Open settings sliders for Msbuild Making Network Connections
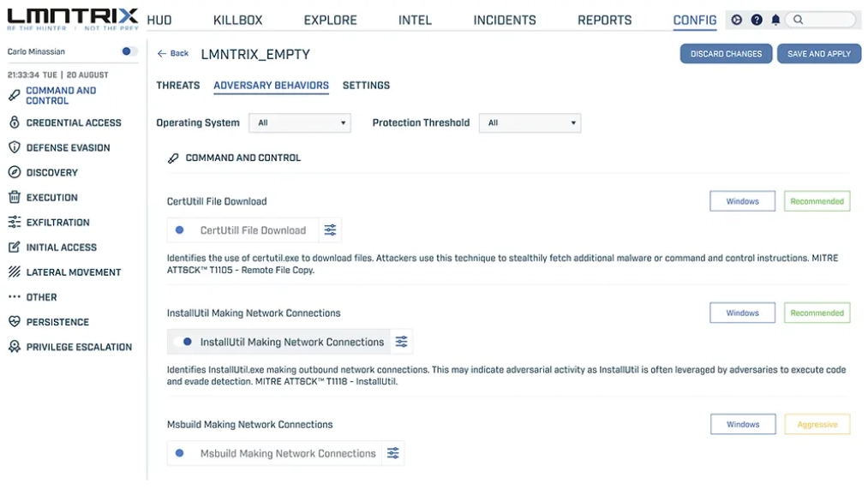Image resolution: width=868 pixels, height=489 pixels. tap(392, 453)
